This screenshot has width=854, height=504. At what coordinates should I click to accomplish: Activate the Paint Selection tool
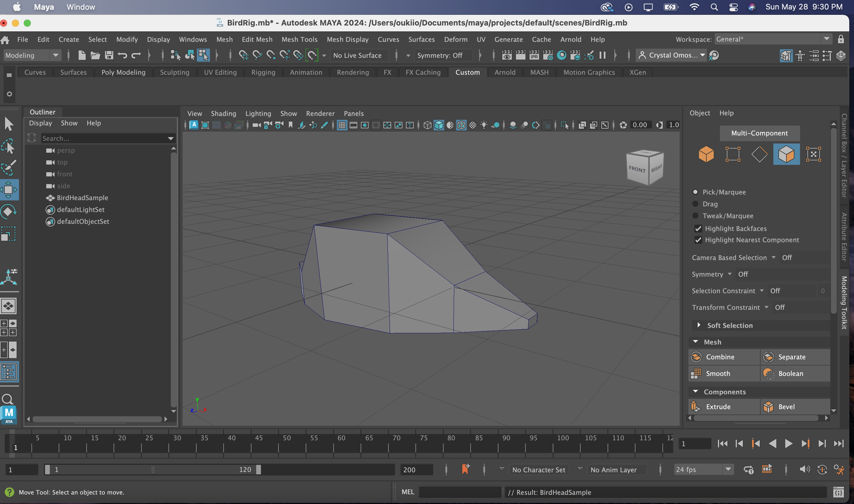coord(9,167)
